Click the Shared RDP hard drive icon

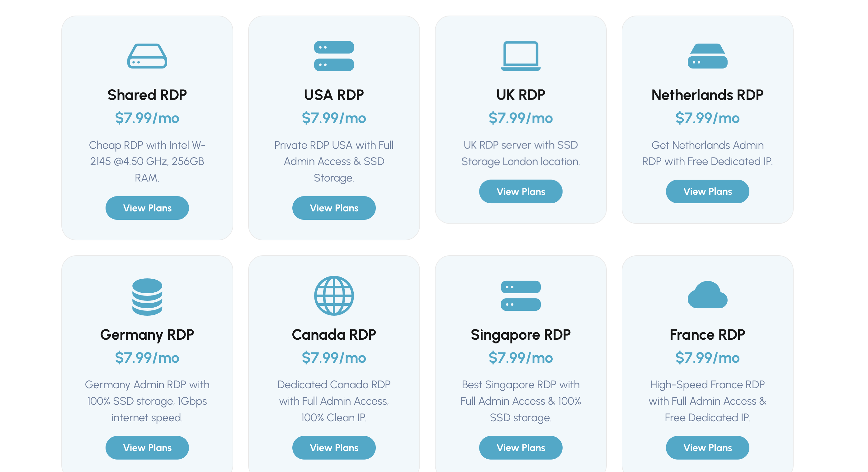click(147, 56)
